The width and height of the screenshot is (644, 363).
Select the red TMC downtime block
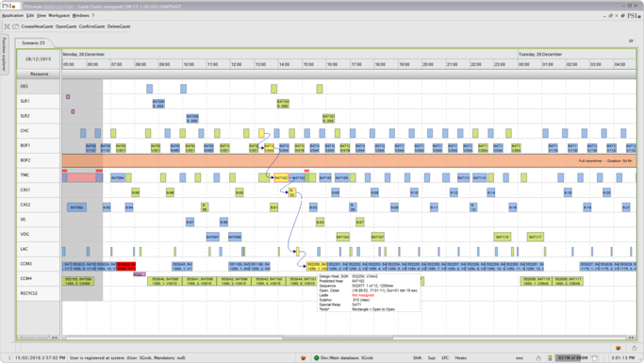click(x=81, y=178)
